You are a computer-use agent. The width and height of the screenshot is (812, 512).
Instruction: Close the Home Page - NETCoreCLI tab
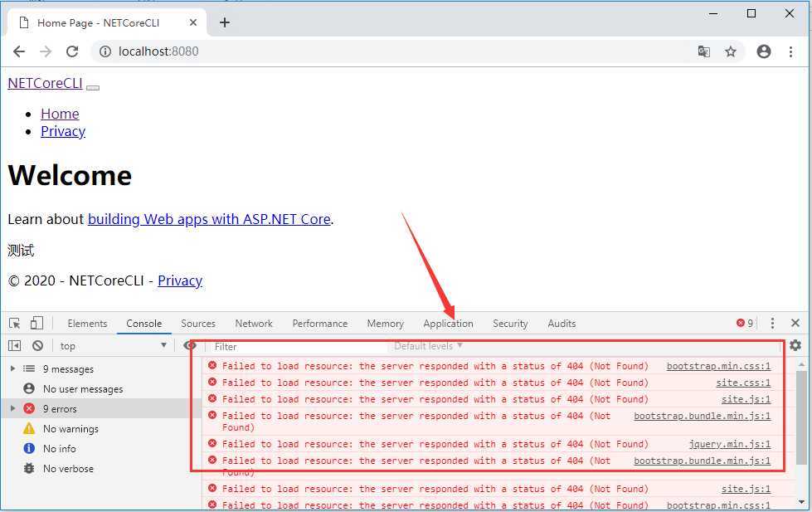pyautogui.click(x=193, y=22)
